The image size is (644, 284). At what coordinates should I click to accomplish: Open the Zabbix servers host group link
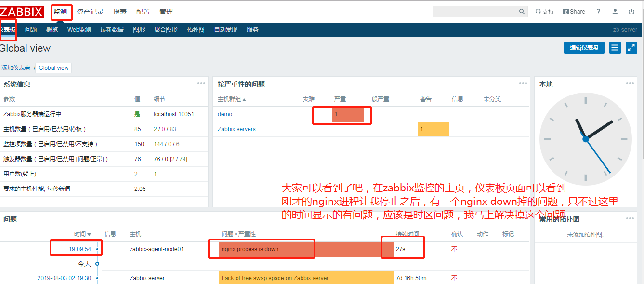click(237, 129)
